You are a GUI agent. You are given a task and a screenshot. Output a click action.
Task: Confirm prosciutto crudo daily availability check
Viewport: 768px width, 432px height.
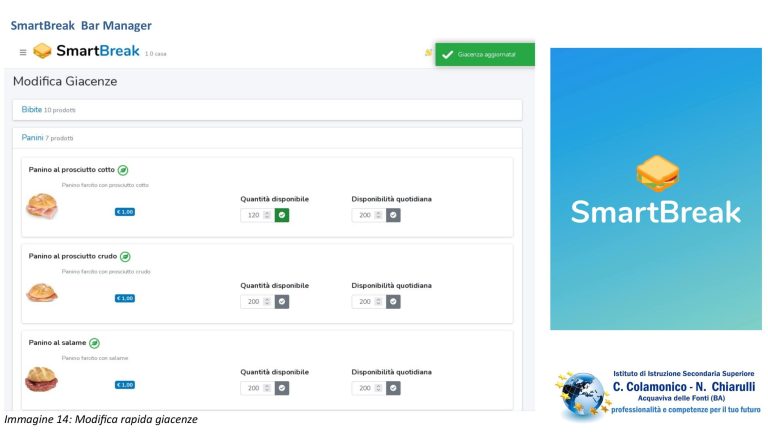coord(393,302)
